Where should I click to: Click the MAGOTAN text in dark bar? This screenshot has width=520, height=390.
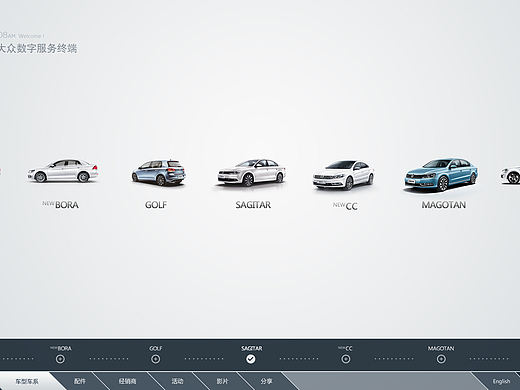[x=441, y=348]
